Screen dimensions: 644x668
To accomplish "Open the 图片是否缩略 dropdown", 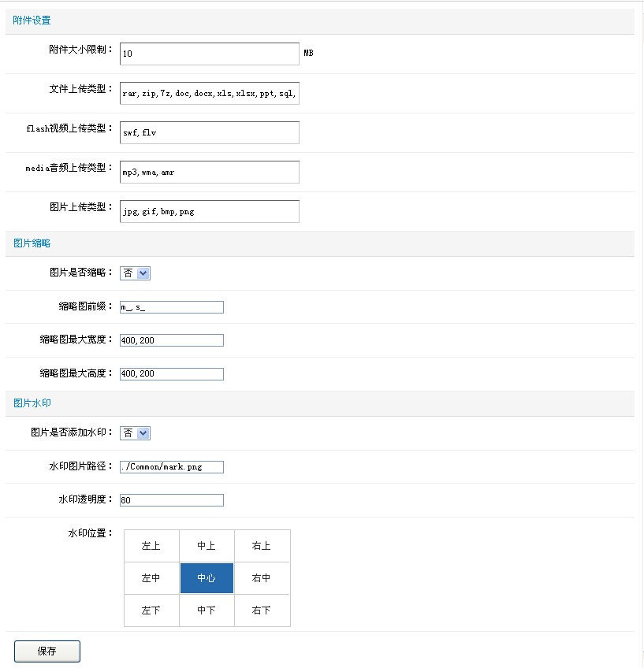I will 135,273.
